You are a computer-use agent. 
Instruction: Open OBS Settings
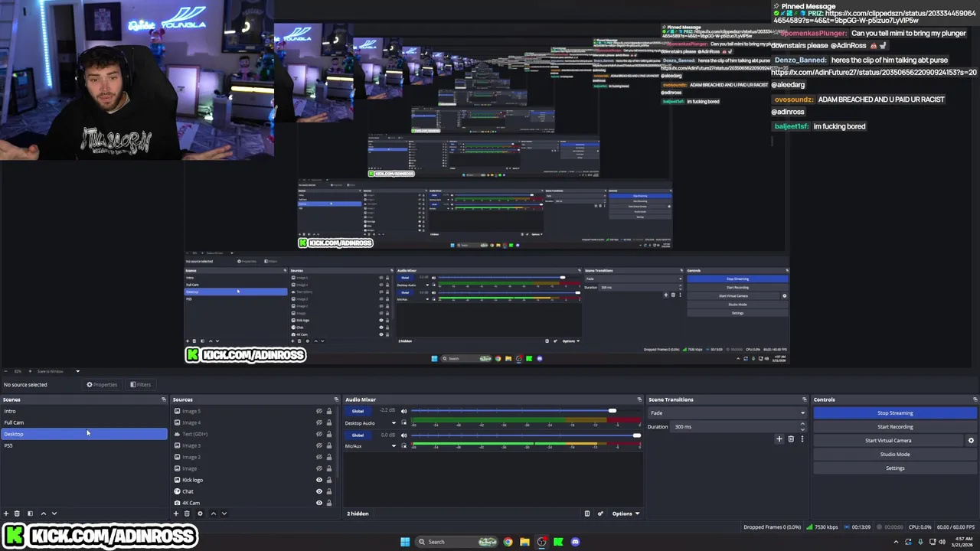pyautogui.click(x=895, y=468)
